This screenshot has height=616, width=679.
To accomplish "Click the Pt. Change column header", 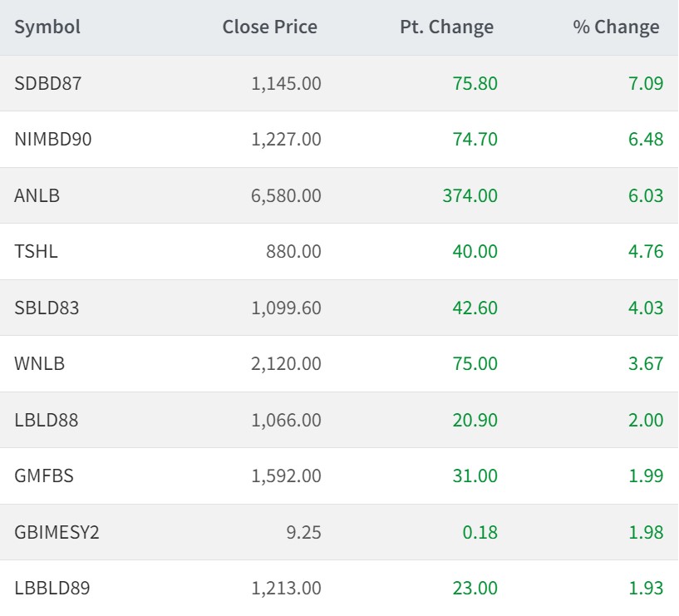I will tap(446, 27).
